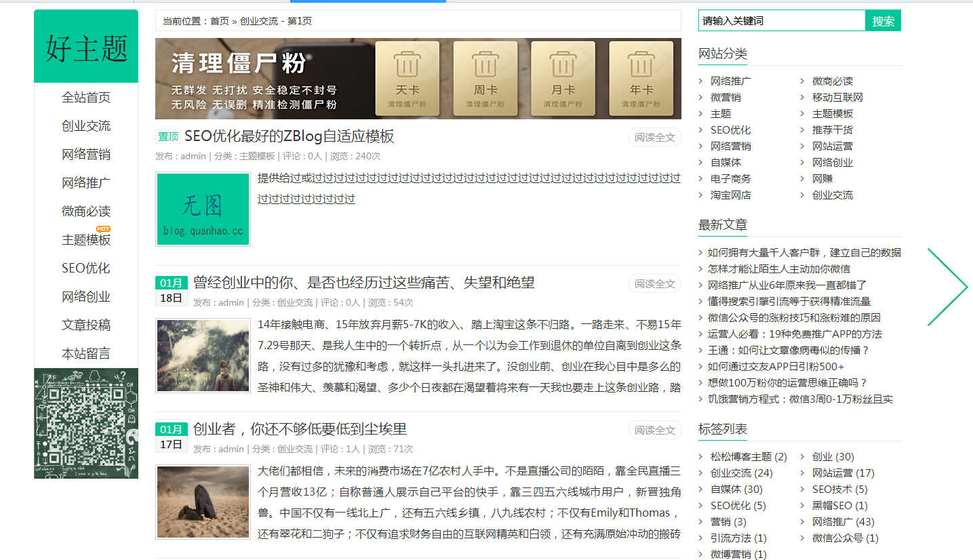This screenshot has height=560, width=973.
Task: Select the 网络推广 (43) tag
Action: coord(843,522)
